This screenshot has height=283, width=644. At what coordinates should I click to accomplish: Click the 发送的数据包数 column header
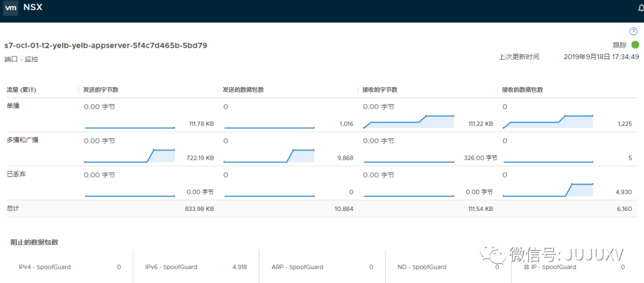coord(243,90)
